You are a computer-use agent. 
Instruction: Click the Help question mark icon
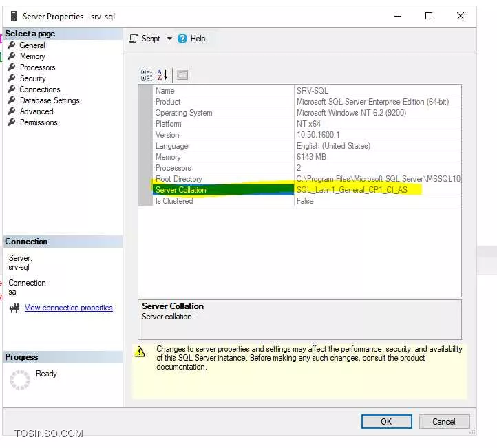point(182,39)
